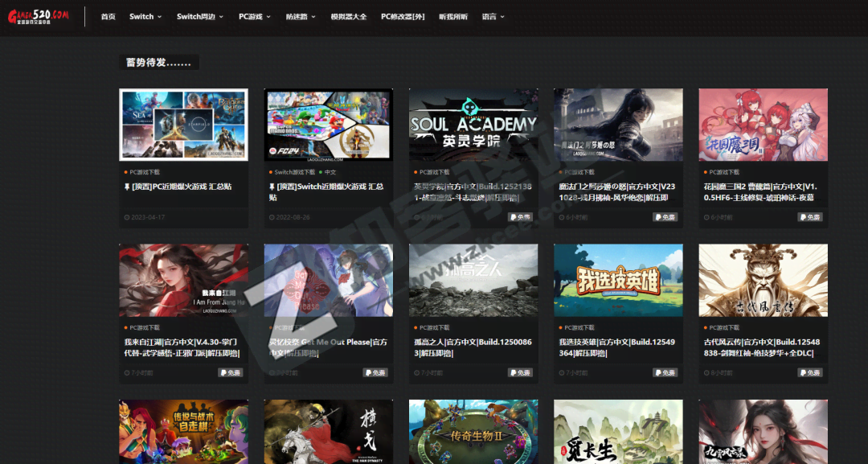
Task: Click the 免费 badge on 孤高之人 card
Action: click(520, 373)
